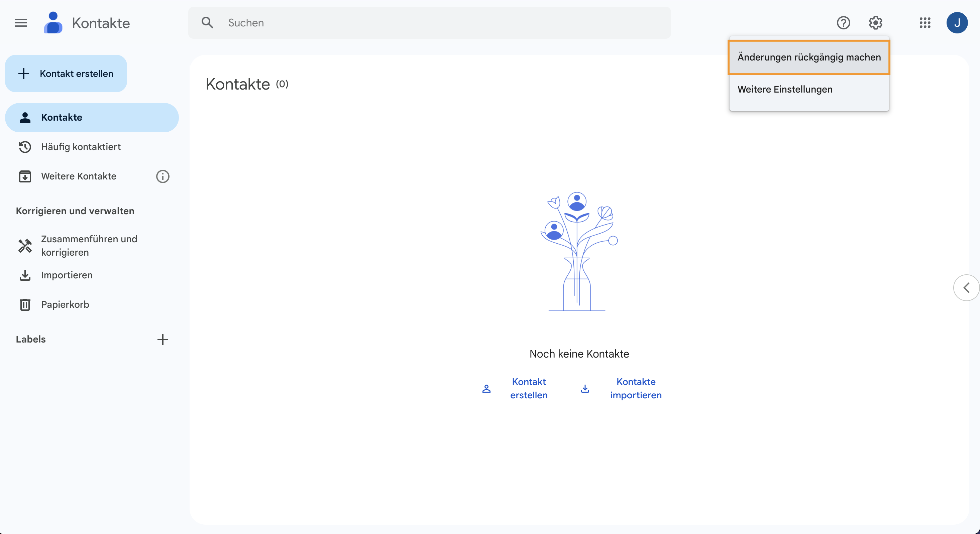980x534 pixels.
Task: Open Zusammenführen und korrigieren
Action: point(92,246)
